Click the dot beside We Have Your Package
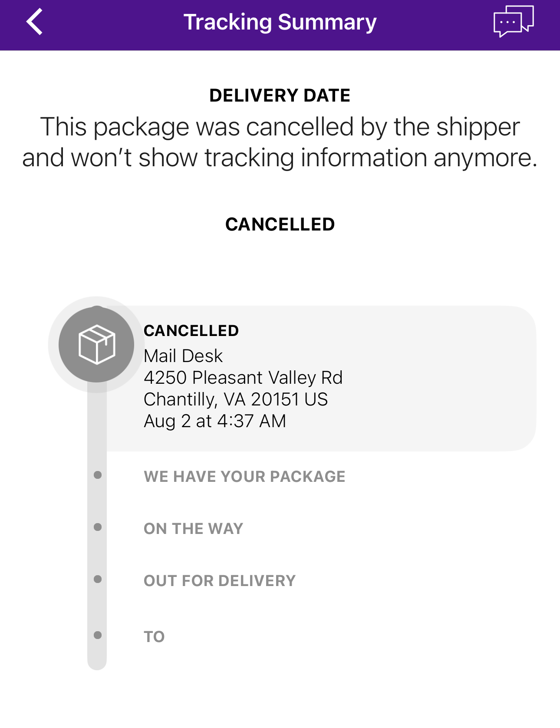Screen dimensions: 560x728 tap(98, 475)
